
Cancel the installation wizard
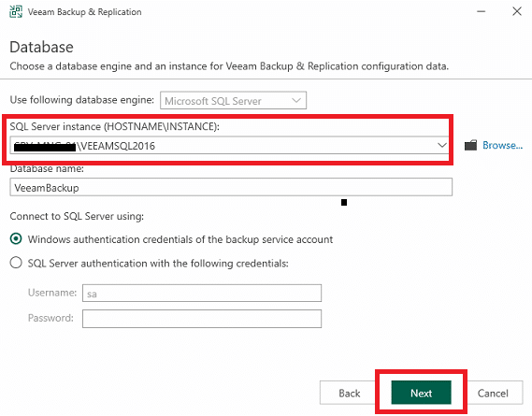pos(493,393)
